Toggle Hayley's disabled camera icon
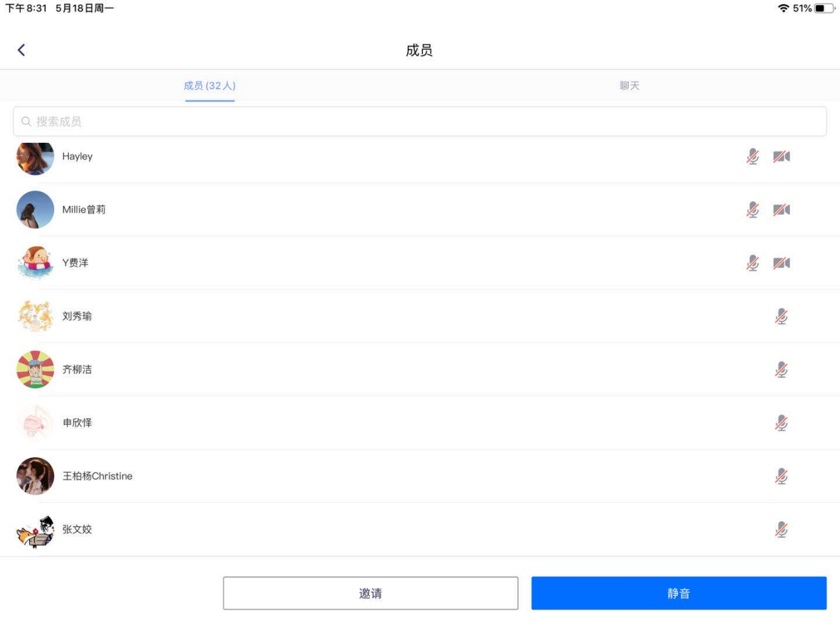Viewport: 840px width, 630px height. click(x=782, y=157)
